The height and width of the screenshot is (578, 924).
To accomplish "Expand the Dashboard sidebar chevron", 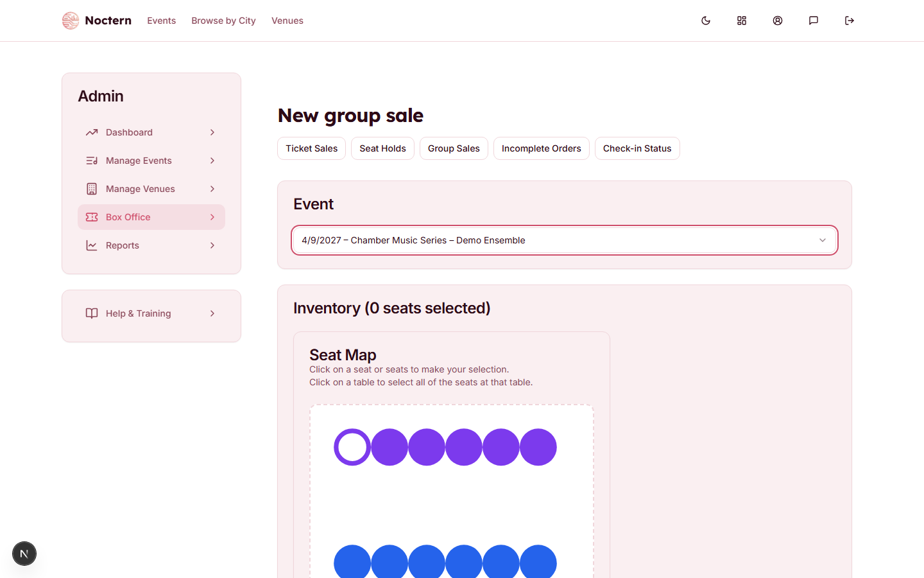I will tap(212, 132).
